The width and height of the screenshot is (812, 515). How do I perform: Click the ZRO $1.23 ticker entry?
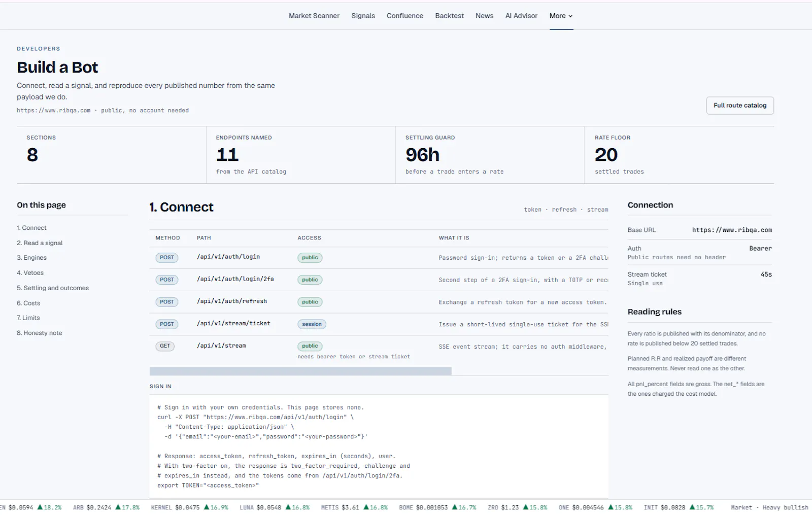tap(517, 507)
